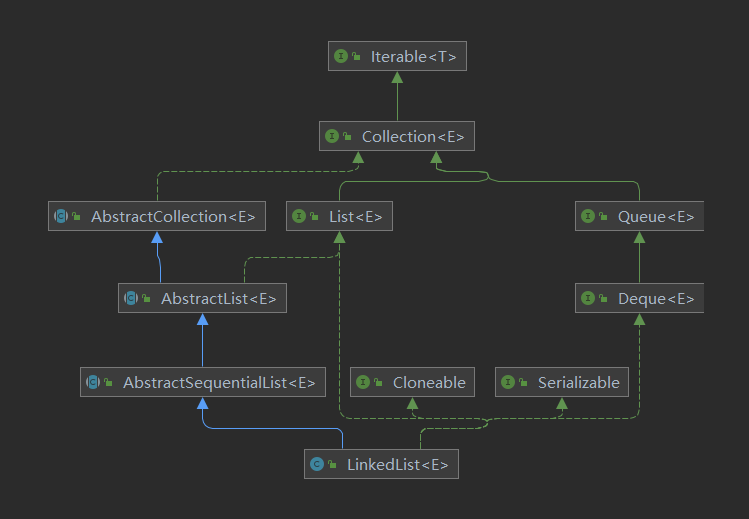Select the AbstractCollection<E> node label
The width and height of the screenshot is (749, 519).
pos(173,216)
